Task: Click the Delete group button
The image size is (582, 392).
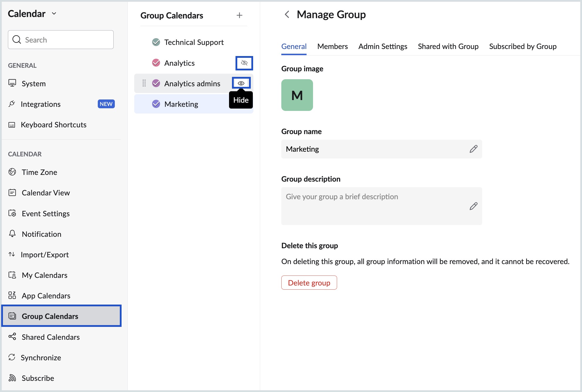Action: click(309, 283)
